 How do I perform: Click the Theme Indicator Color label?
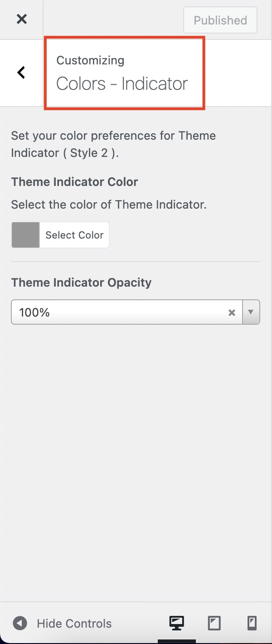coord(74,182)
